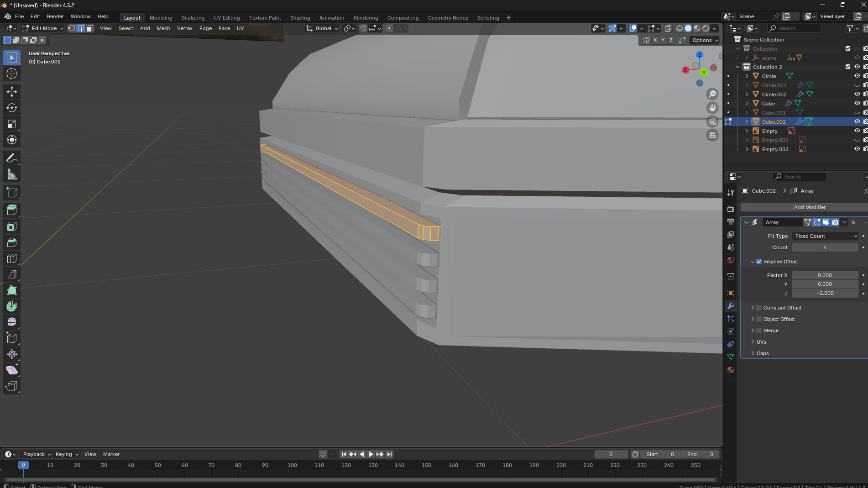Jump to the timeline end frame
The width and height of the screenshot is (868, 488).
click(x=389, y=454)
